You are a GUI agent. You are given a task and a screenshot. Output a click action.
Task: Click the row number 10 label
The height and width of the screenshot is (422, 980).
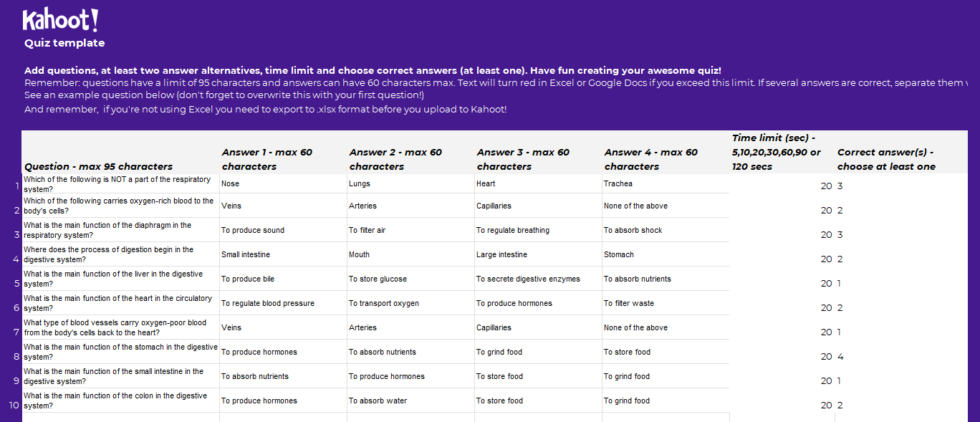14,404
